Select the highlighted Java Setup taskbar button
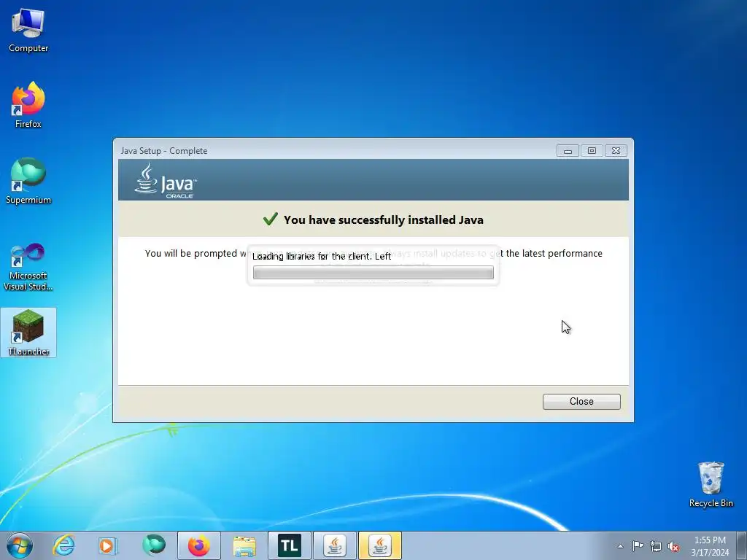This screenshot has height=560, width=747. point(380,545)
